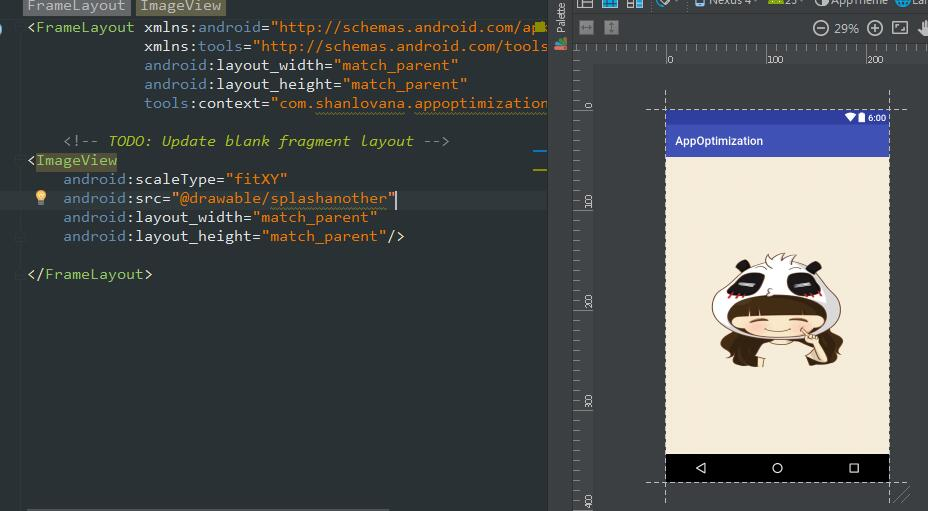928x511 pixels.
Task: Click the fitXY scaleType value
Action: pyautogui.click(x=256, y=179)
